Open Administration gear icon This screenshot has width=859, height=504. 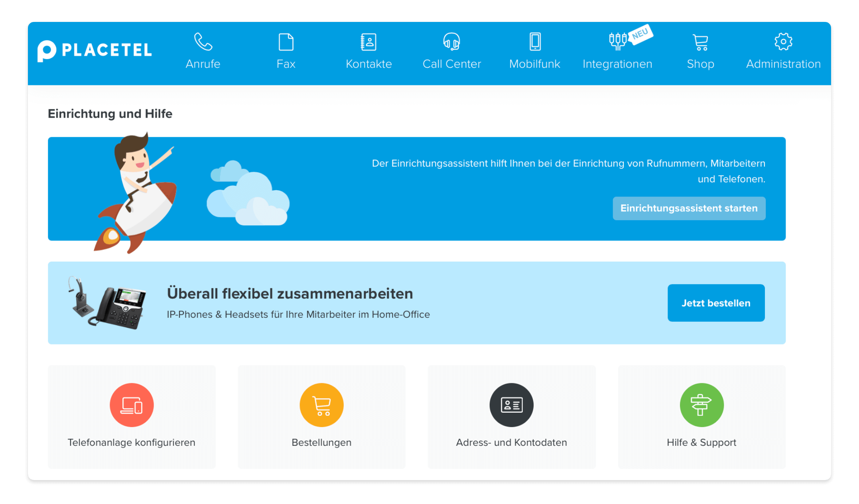(x=783, y=42)
